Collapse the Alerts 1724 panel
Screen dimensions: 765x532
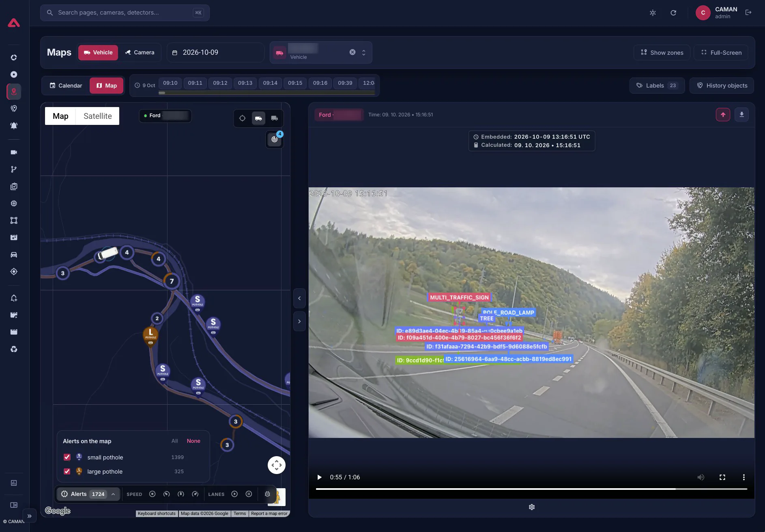click(x=88, y=494)
